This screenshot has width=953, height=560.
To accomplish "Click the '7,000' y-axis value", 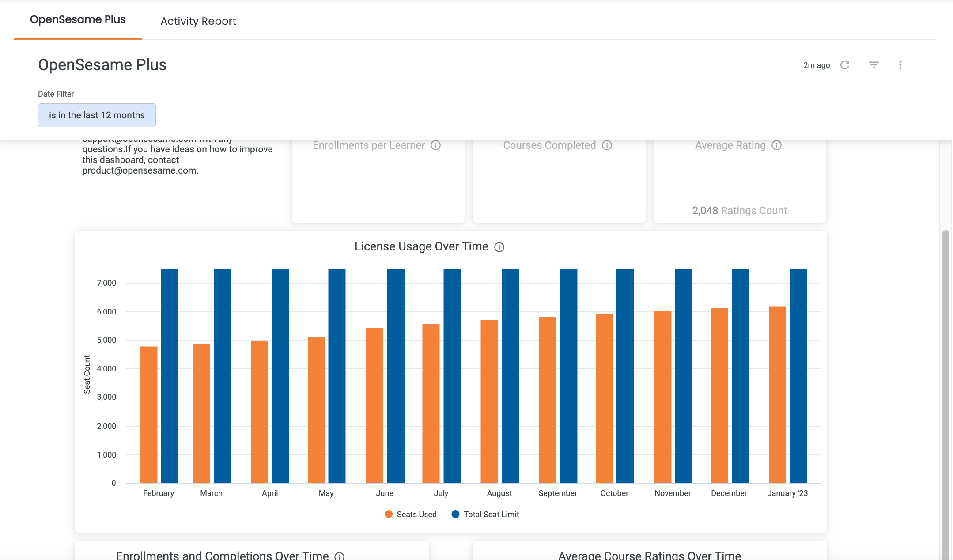I will pos(106,283).
